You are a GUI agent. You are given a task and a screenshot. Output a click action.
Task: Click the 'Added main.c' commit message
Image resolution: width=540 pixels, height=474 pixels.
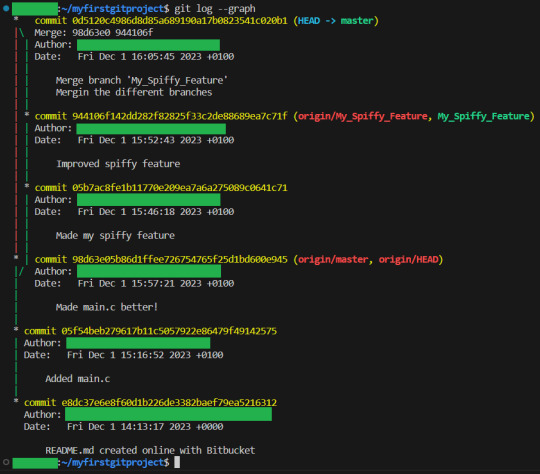point(77,379)
